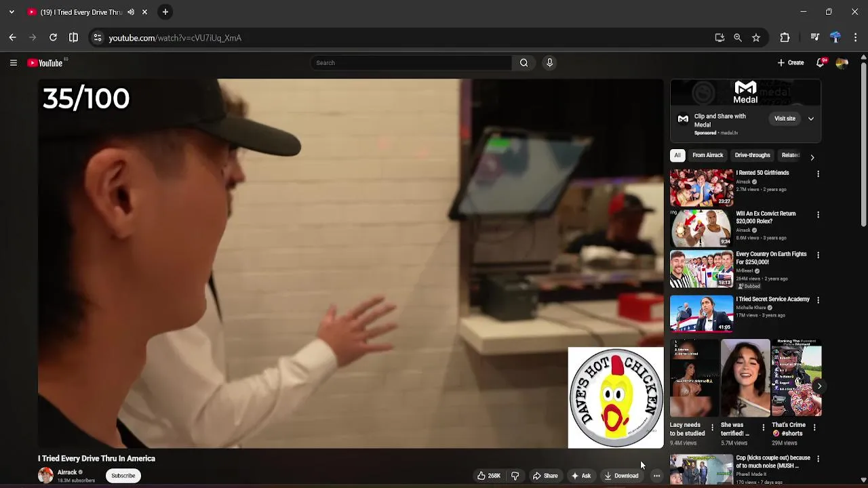Open the browser menu three dots

856,38
